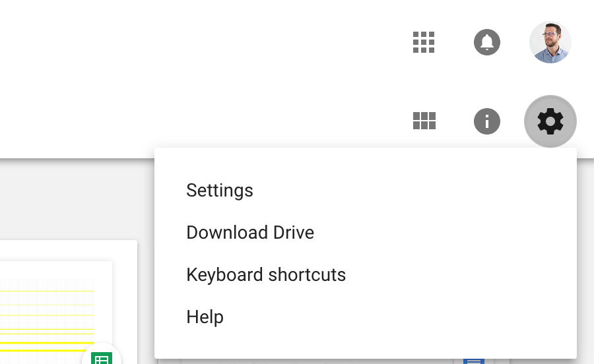Click the empty white header area
Viewport: 594px width, 364px height.
(189, 76)
